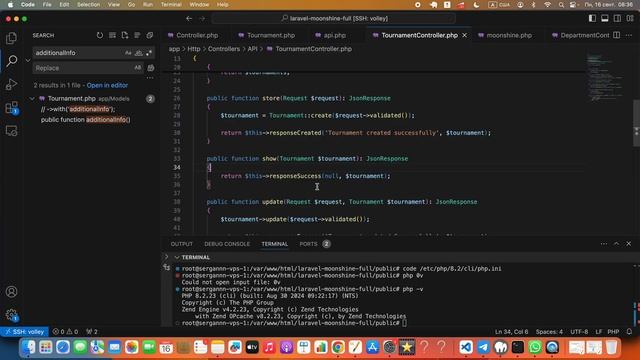Toggle the secondary side bar

(617, 18)
